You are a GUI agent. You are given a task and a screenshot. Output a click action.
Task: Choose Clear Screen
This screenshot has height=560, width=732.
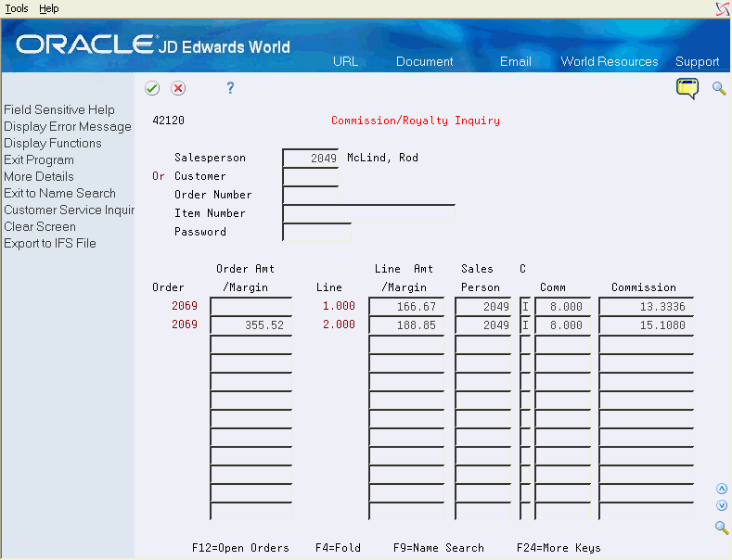pos(40,226)
